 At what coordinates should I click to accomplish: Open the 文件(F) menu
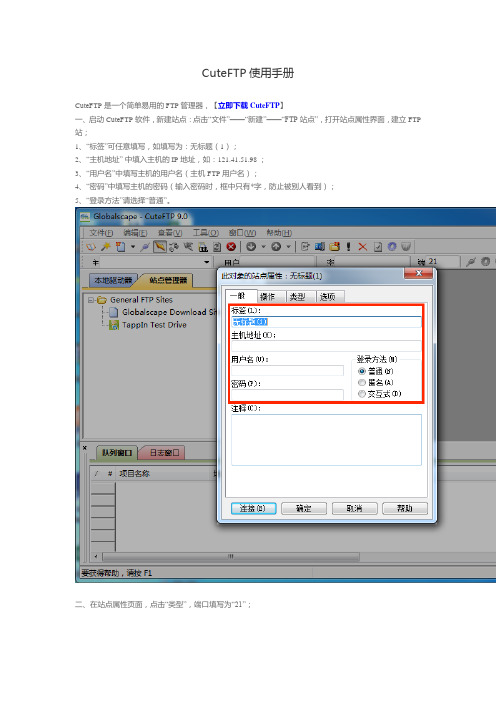point(101,233)
